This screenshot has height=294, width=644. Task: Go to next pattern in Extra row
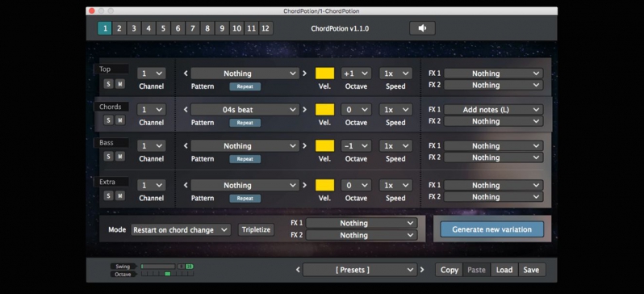click(x=304, y=185)
